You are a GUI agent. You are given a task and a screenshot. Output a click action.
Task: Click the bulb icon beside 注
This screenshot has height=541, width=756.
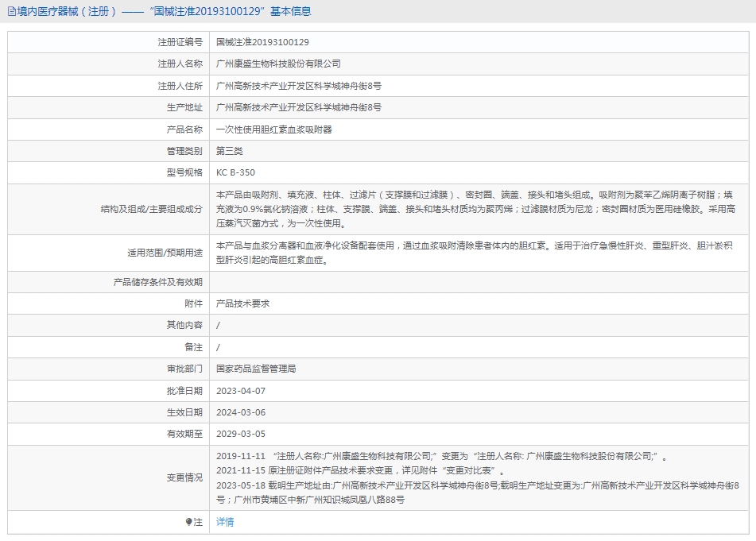pos(188,522)
